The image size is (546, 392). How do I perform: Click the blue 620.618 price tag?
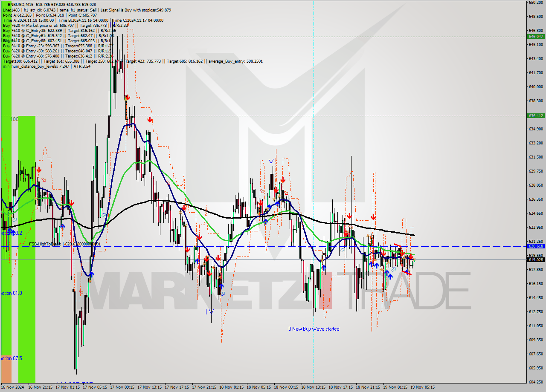click(x=536, y=246)
